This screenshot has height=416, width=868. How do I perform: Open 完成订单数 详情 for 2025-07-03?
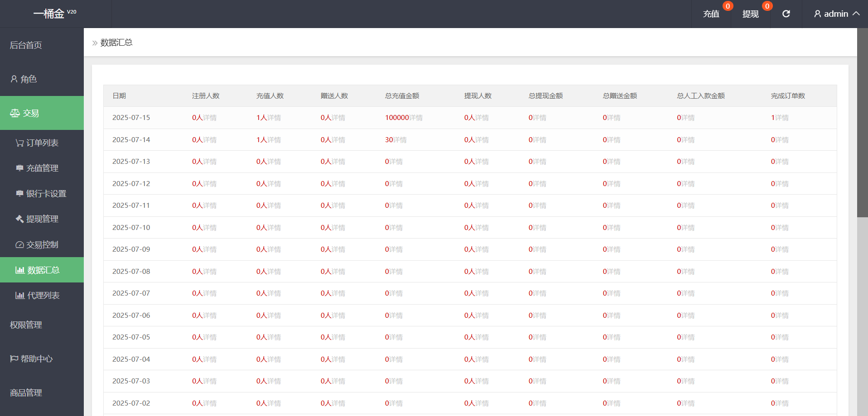click(x=781, y=381)
